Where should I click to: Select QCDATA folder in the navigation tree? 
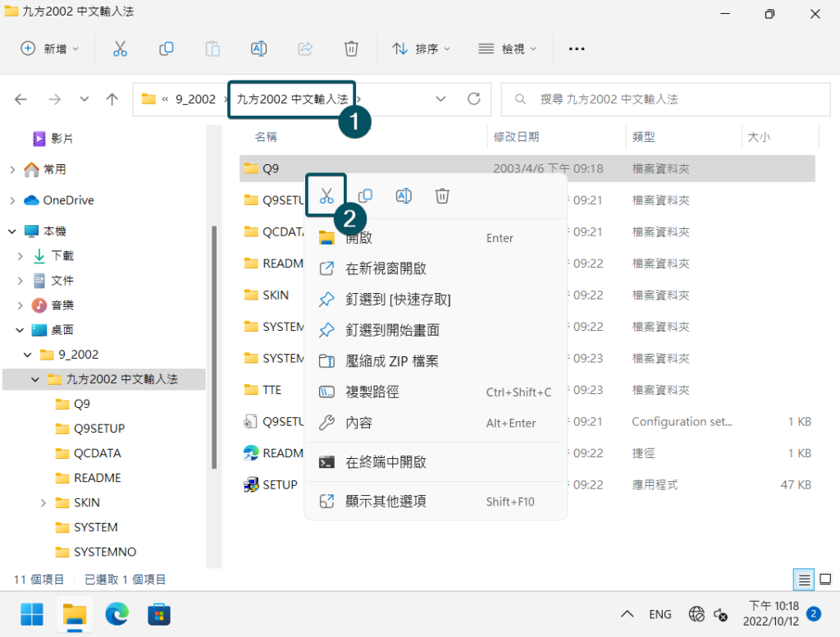pos(89,453)
